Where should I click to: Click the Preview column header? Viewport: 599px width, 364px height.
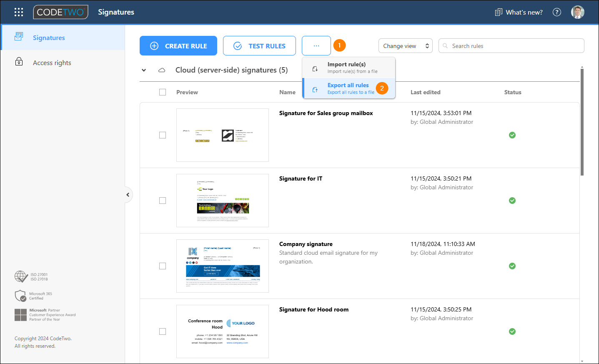(187, 92)
